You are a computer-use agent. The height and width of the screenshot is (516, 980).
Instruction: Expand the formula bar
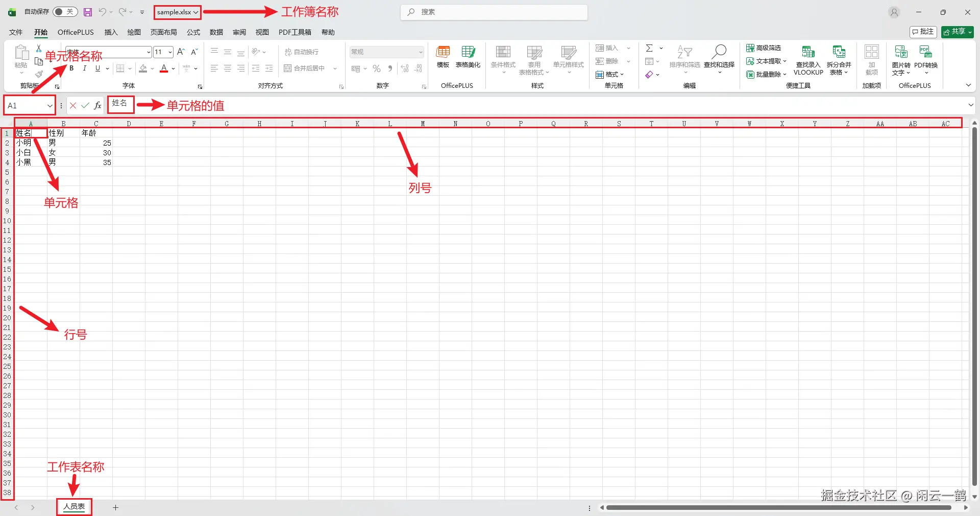(x=970, y=105)
